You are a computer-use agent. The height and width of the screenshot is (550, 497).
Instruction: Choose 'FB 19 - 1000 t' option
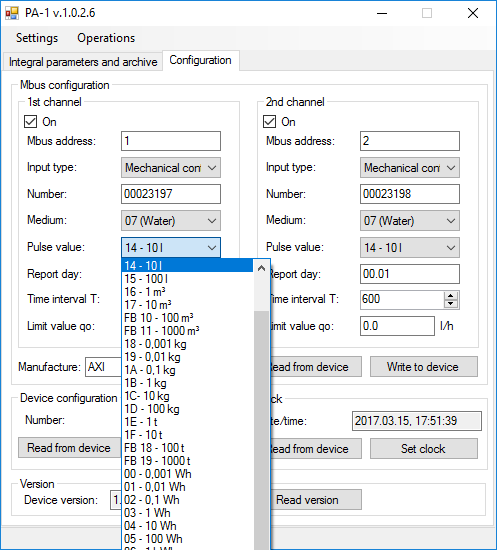187,461
